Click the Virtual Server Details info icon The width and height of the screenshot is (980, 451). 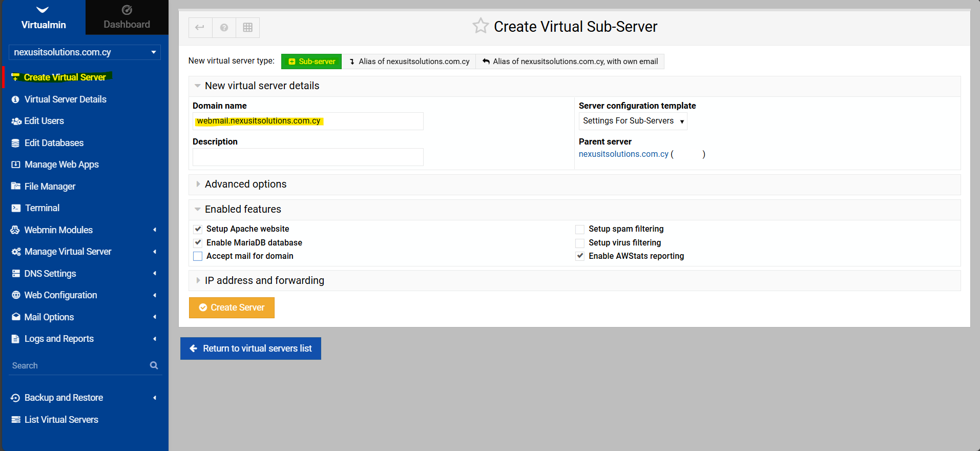pos(15,99)
